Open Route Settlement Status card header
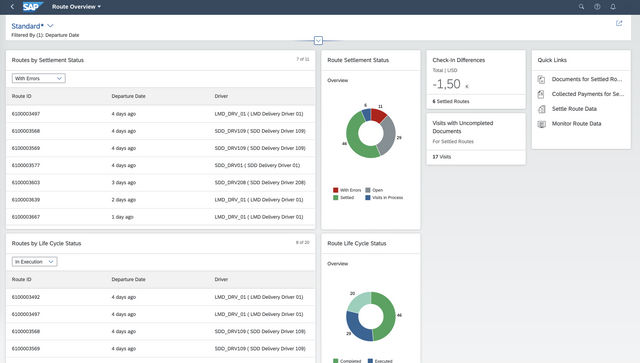 (x=371, y=60)
